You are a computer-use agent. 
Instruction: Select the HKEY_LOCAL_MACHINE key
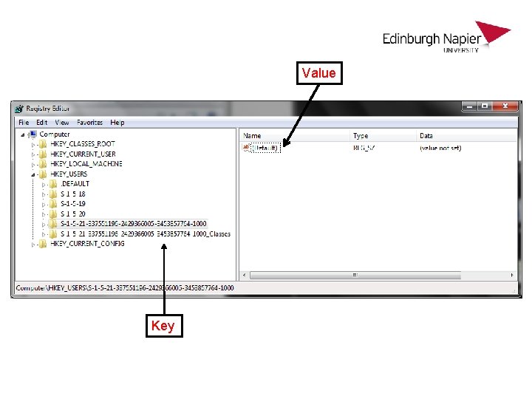[86, 164]
